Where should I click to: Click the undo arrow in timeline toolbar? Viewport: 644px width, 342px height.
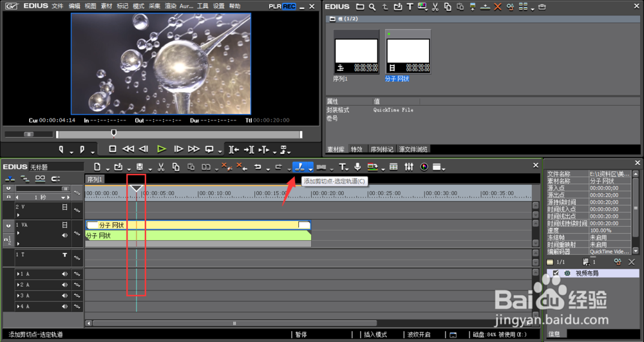tap(258, 167)
